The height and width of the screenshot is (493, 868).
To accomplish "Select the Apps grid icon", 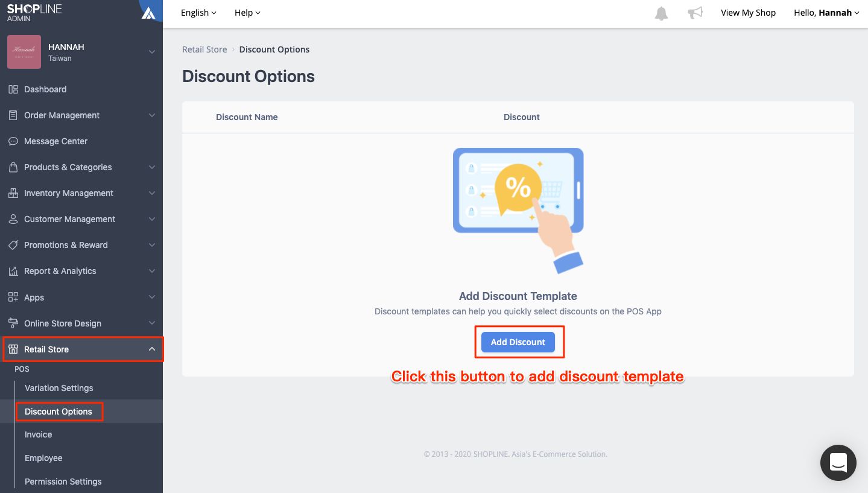I will click(13, 297).
